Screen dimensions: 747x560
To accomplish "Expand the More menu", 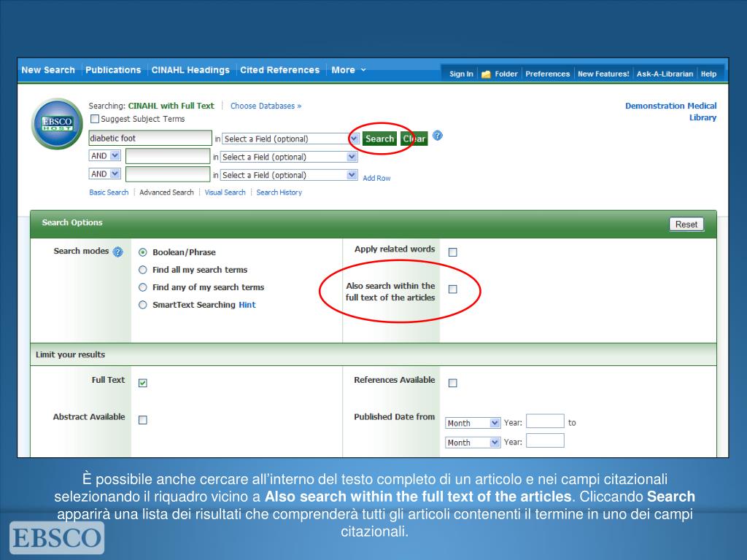I will point(348,70).
